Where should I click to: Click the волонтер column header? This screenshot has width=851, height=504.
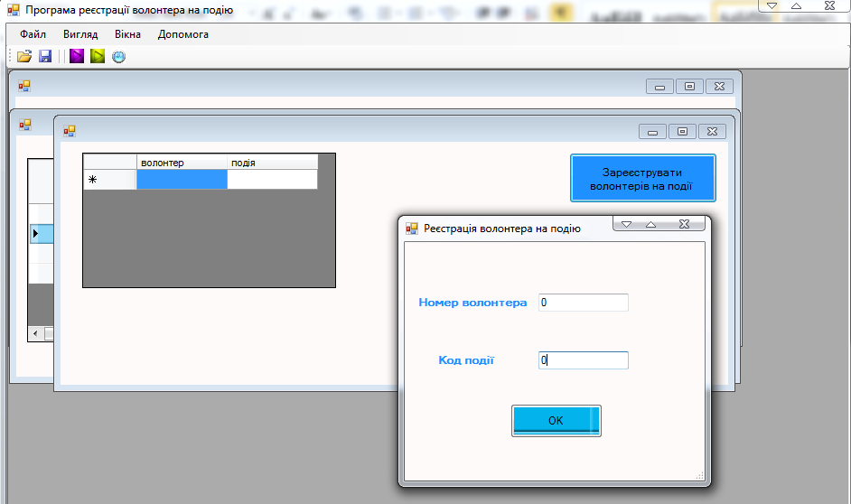182,163
